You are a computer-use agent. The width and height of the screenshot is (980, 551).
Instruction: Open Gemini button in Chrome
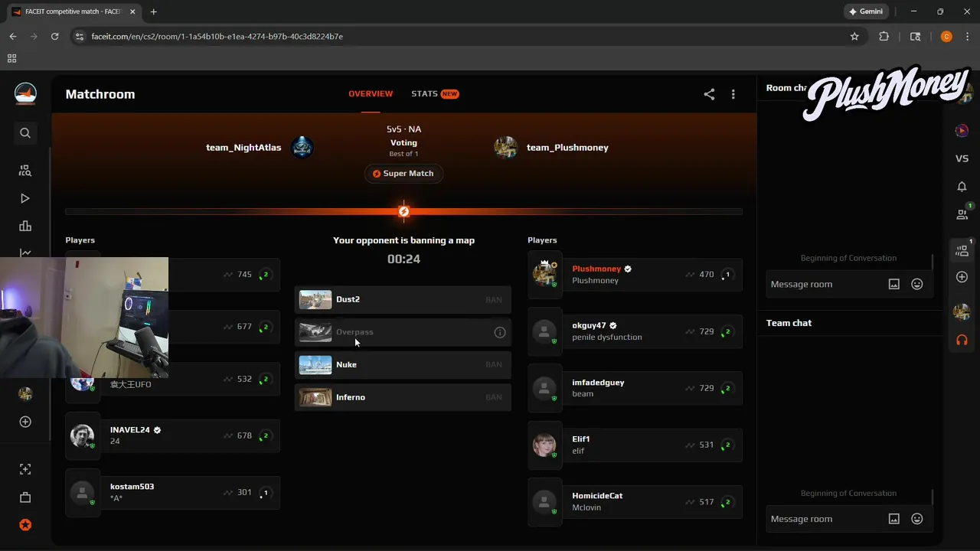coord(866,11)
